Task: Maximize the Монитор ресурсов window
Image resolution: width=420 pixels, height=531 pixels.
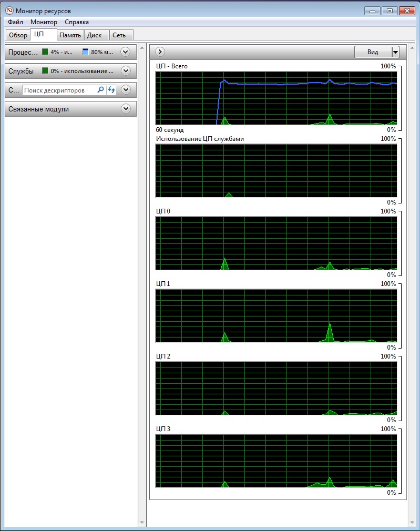Action: coord(390,11)
